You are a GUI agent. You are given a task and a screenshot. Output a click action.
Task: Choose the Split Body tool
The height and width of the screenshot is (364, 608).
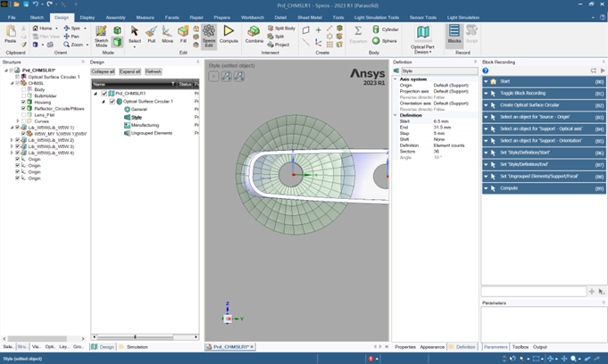281,28
